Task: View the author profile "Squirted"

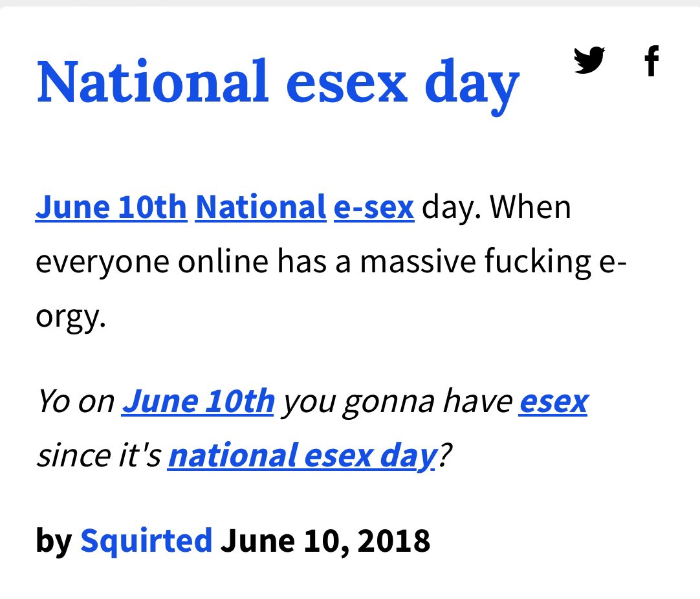Action: point(146,539)
